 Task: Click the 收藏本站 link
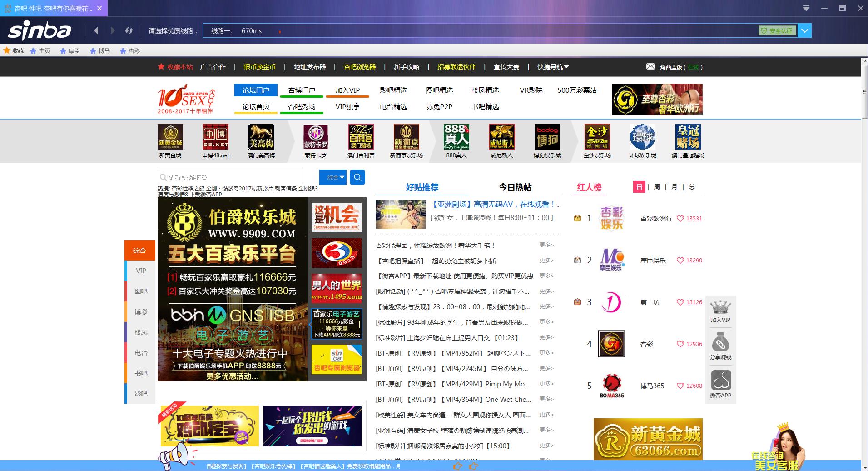point(175,67)
